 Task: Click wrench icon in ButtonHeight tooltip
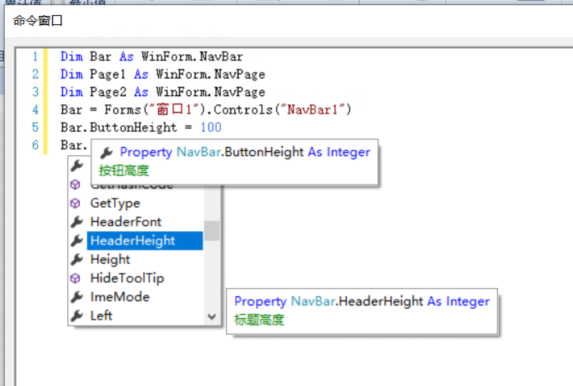pos(106,152)
